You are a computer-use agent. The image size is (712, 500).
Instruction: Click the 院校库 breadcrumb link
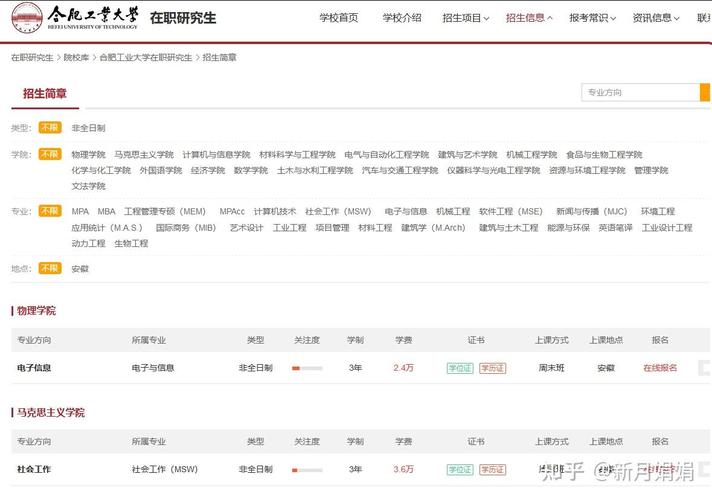(76, 58)
